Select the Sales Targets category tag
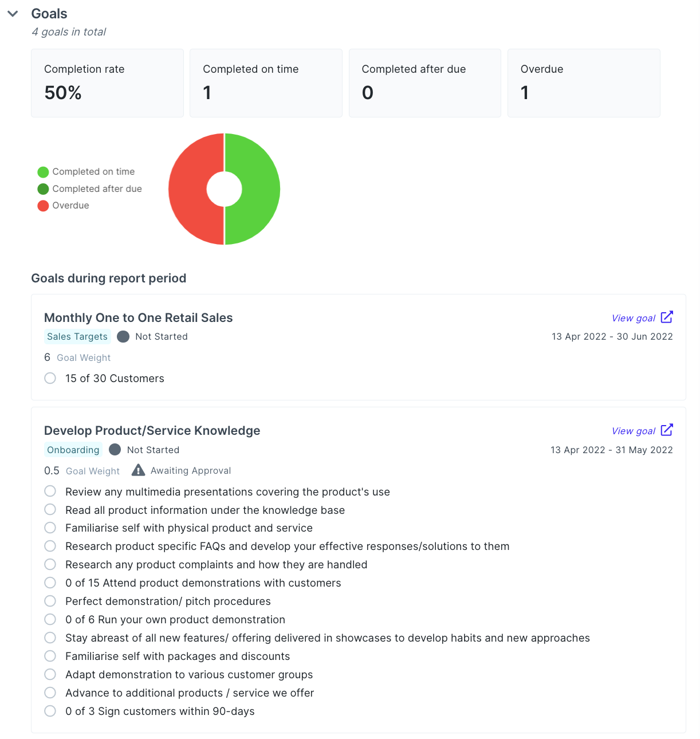The height and width of the screenshot is (739, 700). pos(77,336)
